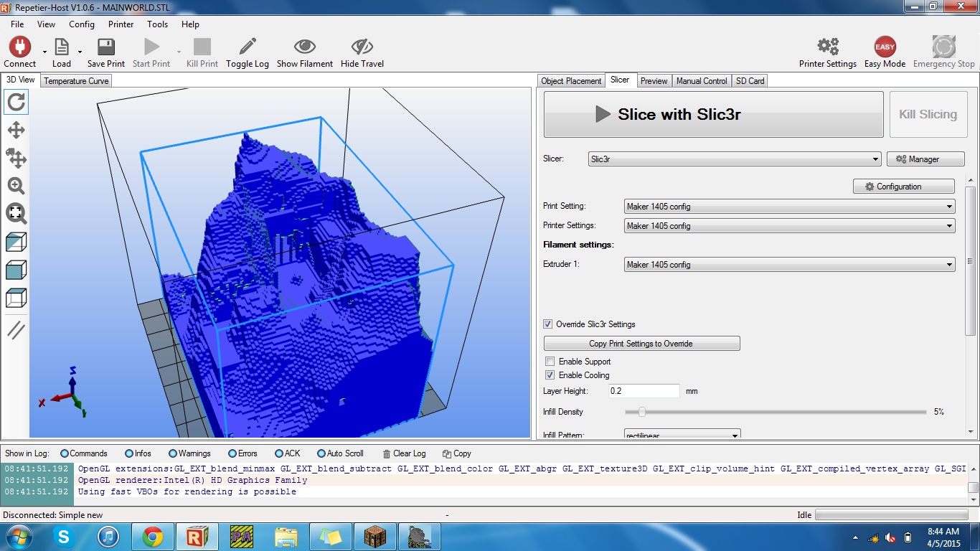This screenshot has width=980, height=551.
Task: Open Minecraft from the taskbar
Action: (x=374, y=536)
